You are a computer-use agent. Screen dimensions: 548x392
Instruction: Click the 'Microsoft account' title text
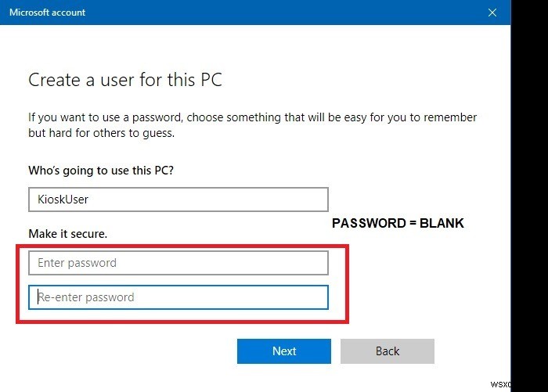[x=48, y=13]
